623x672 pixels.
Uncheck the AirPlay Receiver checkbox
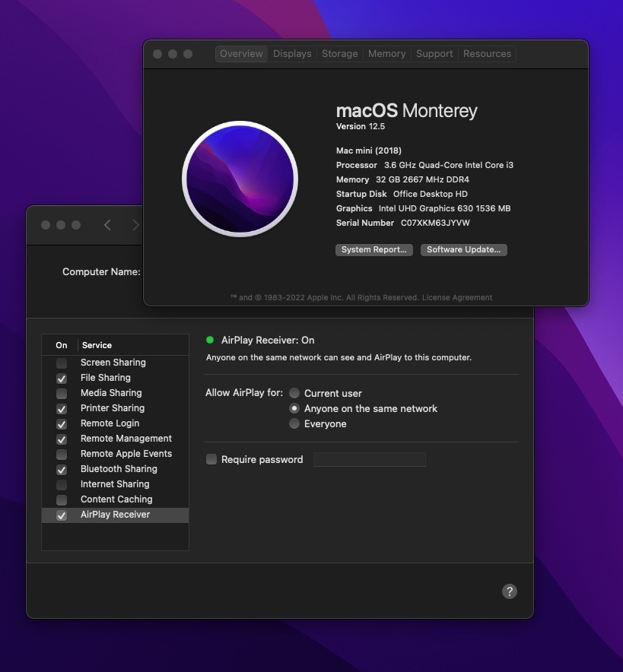coord(62,515)
